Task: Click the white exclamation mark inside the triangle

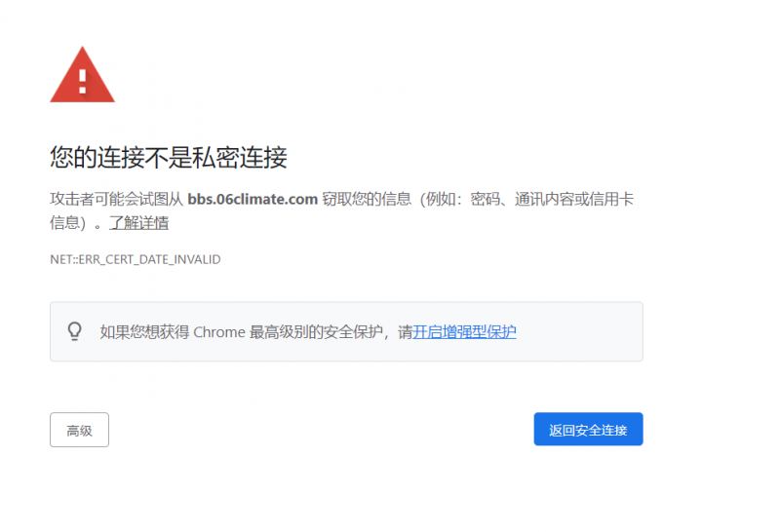Action: point(82,78)
